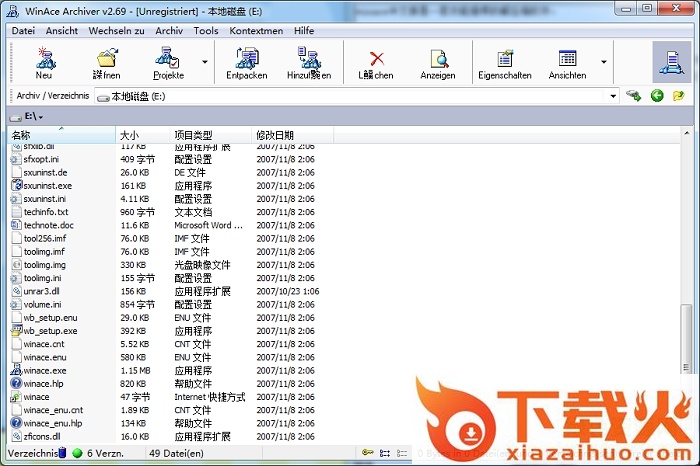Viewport: 700px width, 466px height.
Task: Sort by the 修改日期 column header
Action: tap(275, 135)
